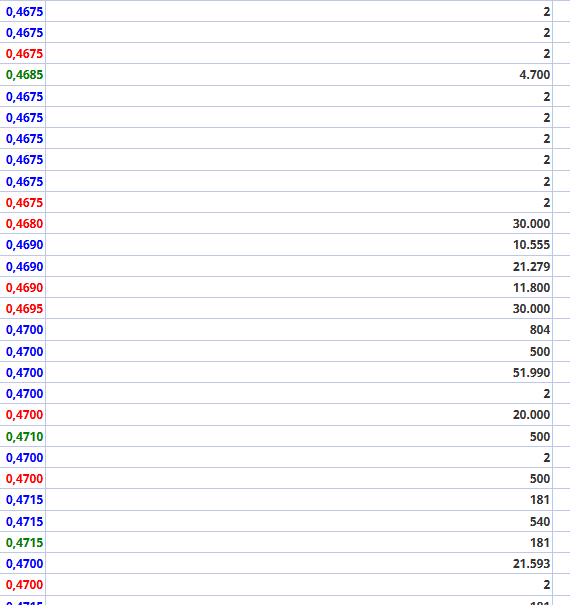The image size is (570, 605).
Task: Click the 4.700 volume cell
Action: (x=299, y=74)
